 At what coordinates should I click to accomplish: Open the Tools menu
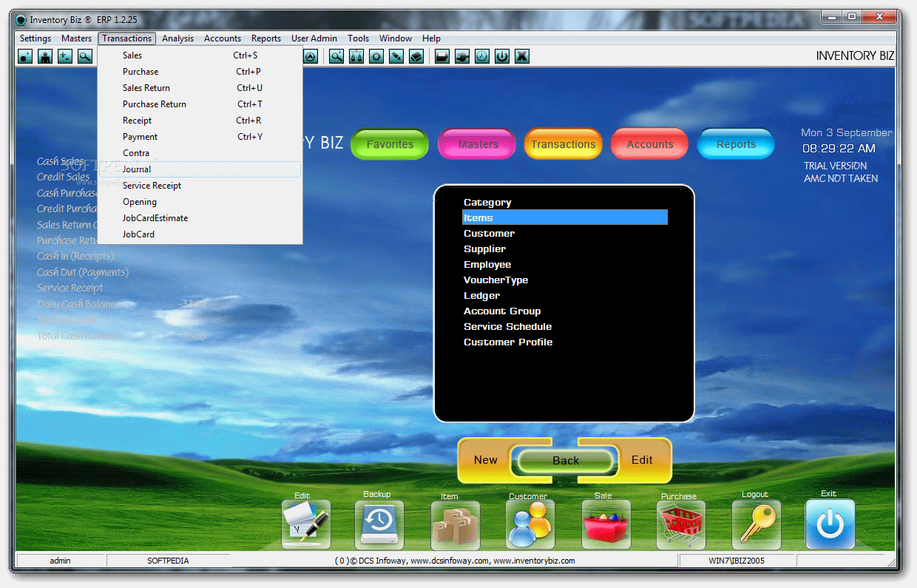(x=359, y=38)
